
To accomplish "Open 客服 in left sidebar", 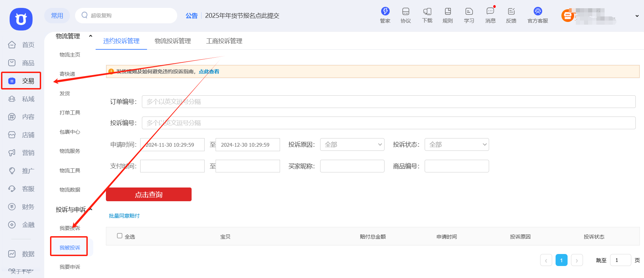I will [x=21, y=189].
